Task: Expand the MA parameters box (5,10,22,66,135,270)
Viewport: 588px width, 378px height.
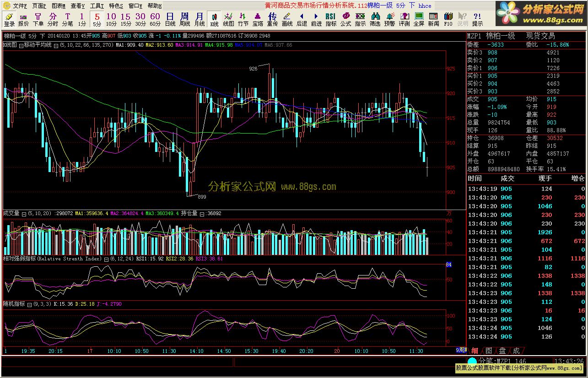Action: [56, 45]
